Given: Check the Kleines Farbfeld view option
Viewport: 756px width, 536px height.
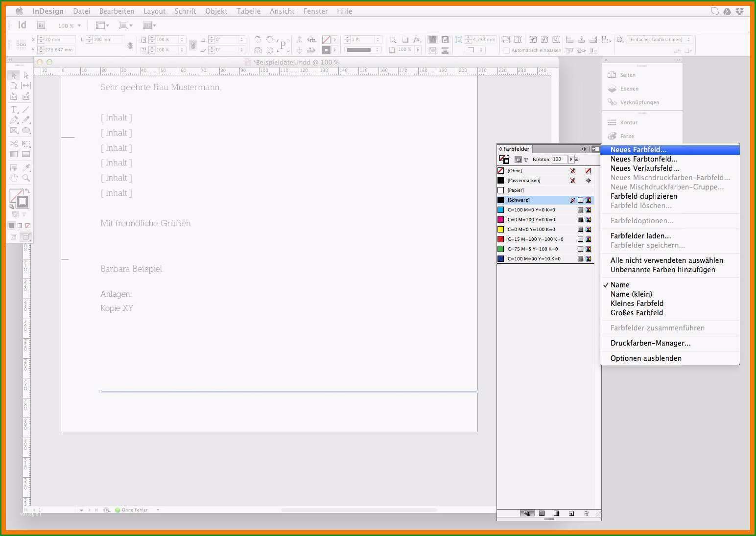Looking at the screenshot, I should 637,303.
